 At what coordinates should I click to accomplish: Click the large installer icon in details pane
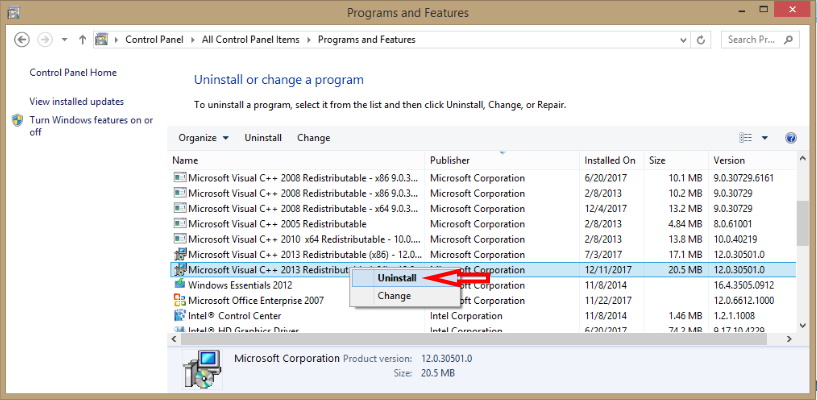pyautogui.click(x=202, y=370)
